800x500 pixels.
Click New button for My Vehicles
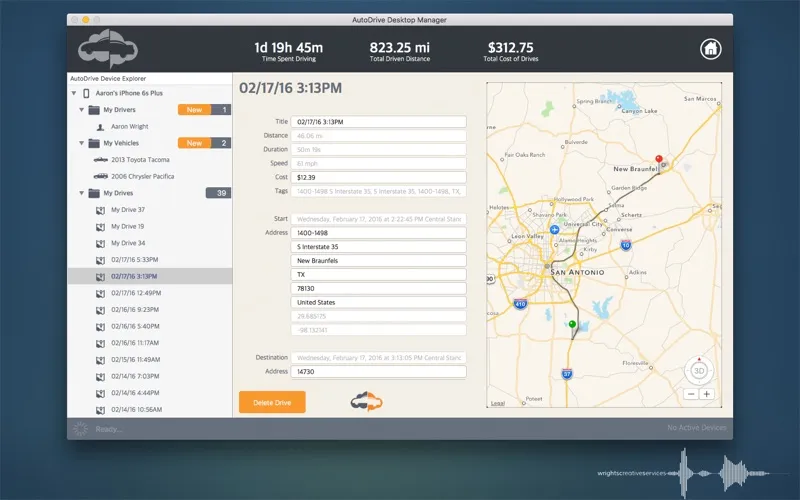[x=194, y=143]
